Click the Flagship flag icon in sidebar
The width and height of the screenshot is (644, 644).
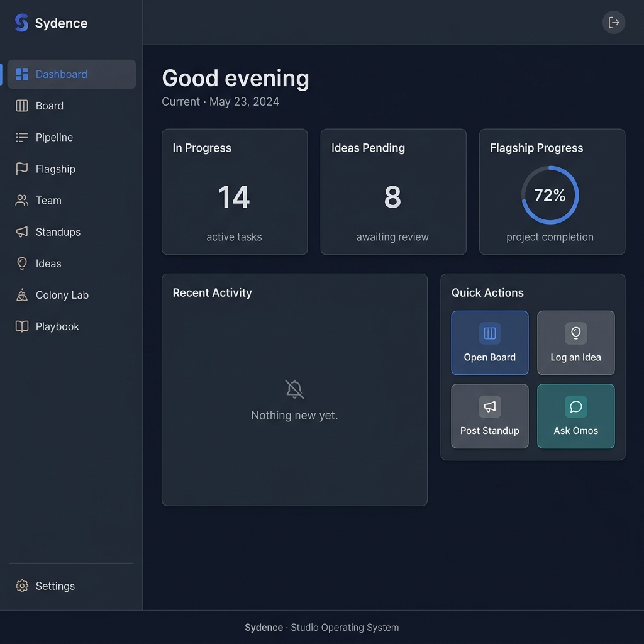coord(22,169)
